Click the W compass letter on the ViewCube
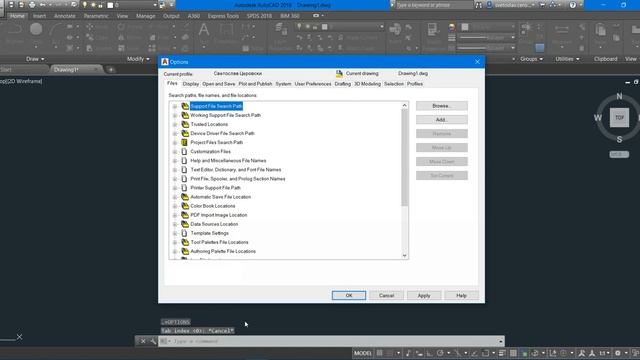640x360 pixels. [598, 118]
